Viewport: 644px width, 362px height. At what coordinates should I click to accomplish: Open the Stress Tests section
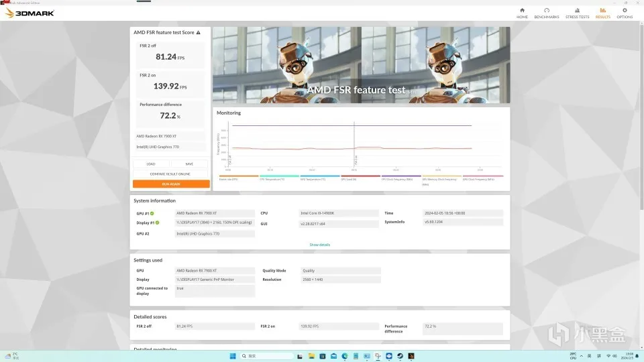coord(577,13)
